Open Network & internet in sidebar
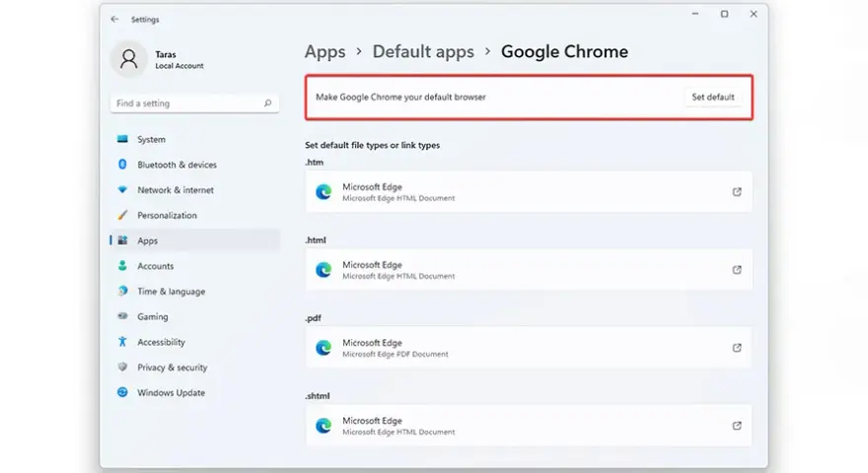Image resolution: width=868 pixels, height=473 pixels. coord(195,190)
